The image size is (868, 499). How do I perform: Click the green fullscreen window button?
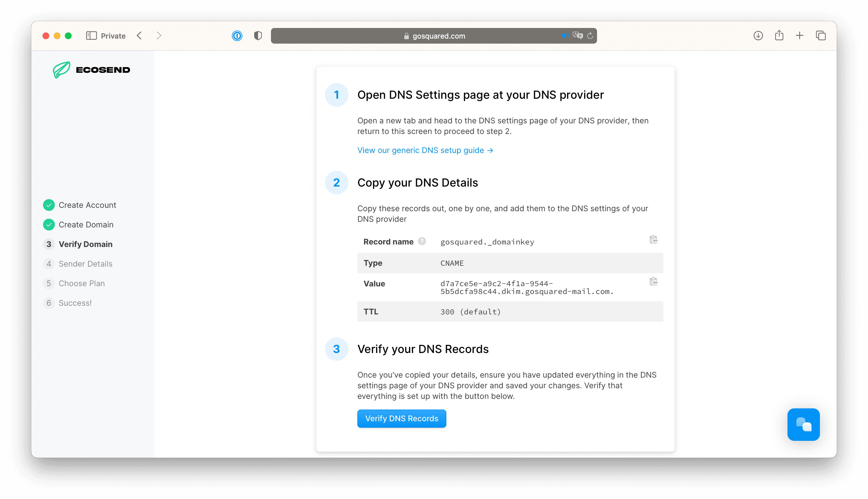(68, 36)
